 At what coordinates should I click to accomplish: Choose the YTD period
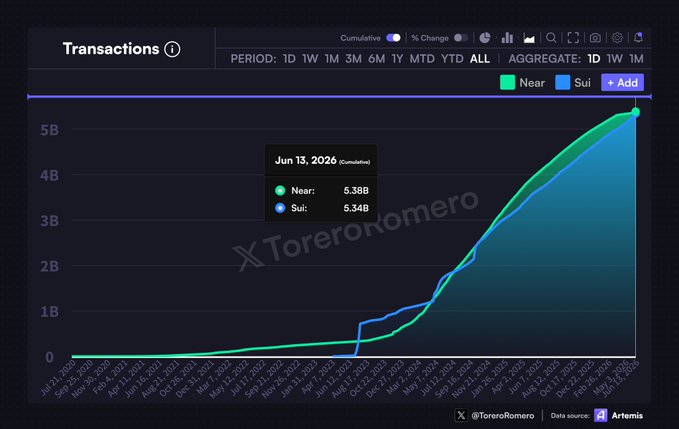[x=452, y=58]
